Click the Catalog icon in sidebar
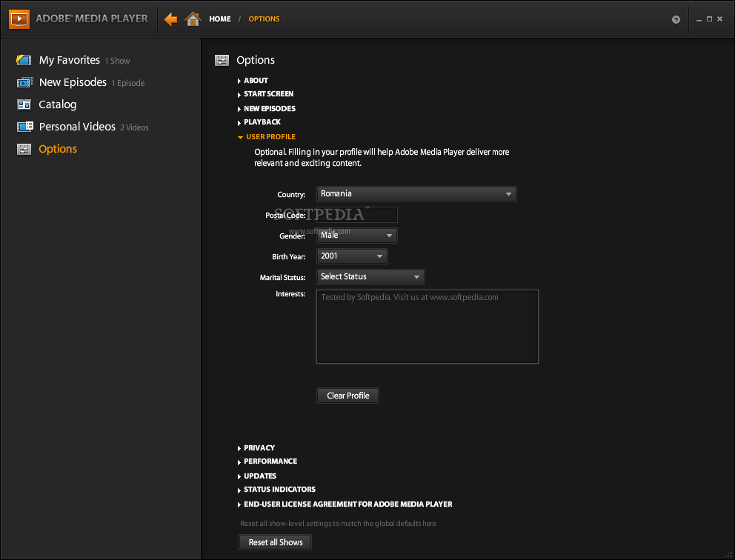735x560 pixels. 24,104
